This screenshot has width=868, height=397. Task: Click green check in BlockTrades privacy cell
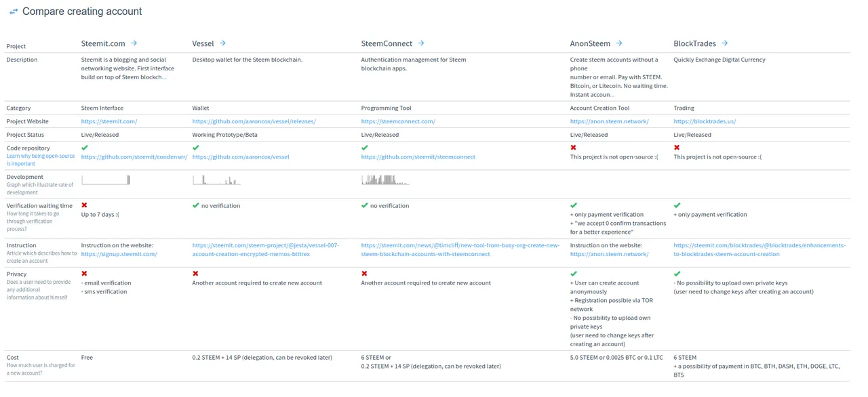[677, 274]
